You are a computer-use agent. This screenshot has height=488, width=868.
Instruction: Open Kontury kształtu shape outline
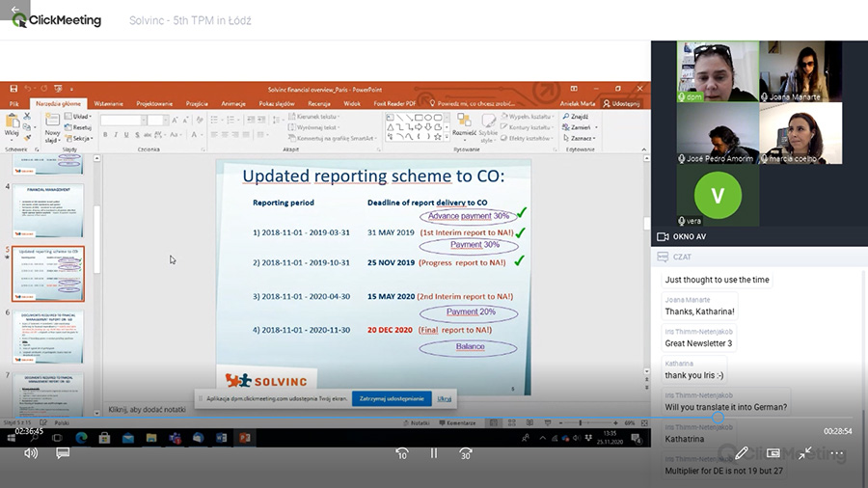[527, 127]
